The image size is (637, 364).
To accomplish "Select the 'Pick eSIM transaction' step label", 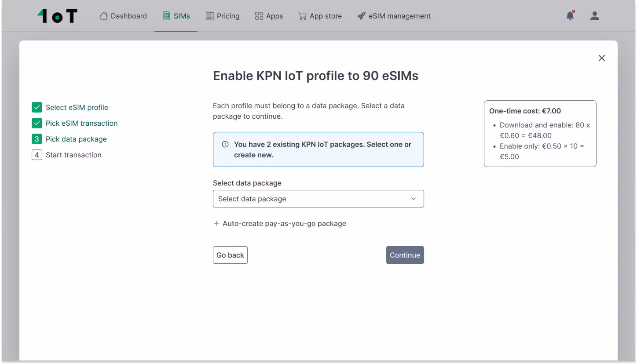I will click(82, 123).
